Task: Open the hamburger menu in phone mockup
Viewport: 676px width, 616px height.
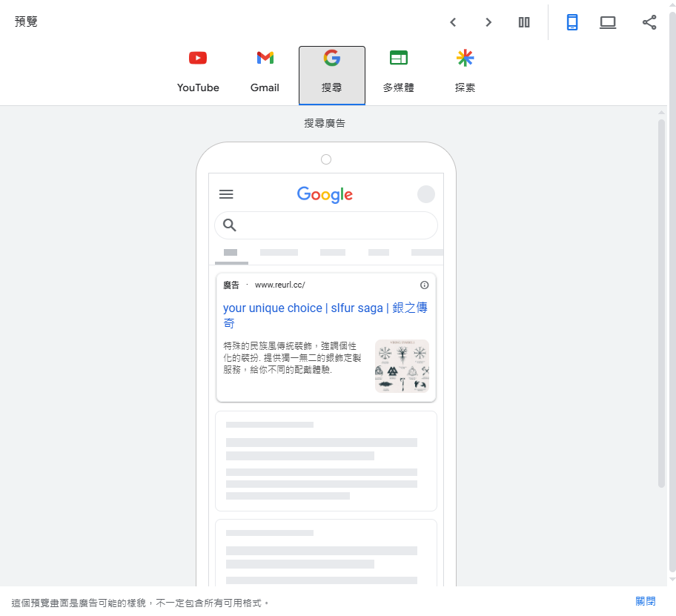Action: [x=226, y=194]
